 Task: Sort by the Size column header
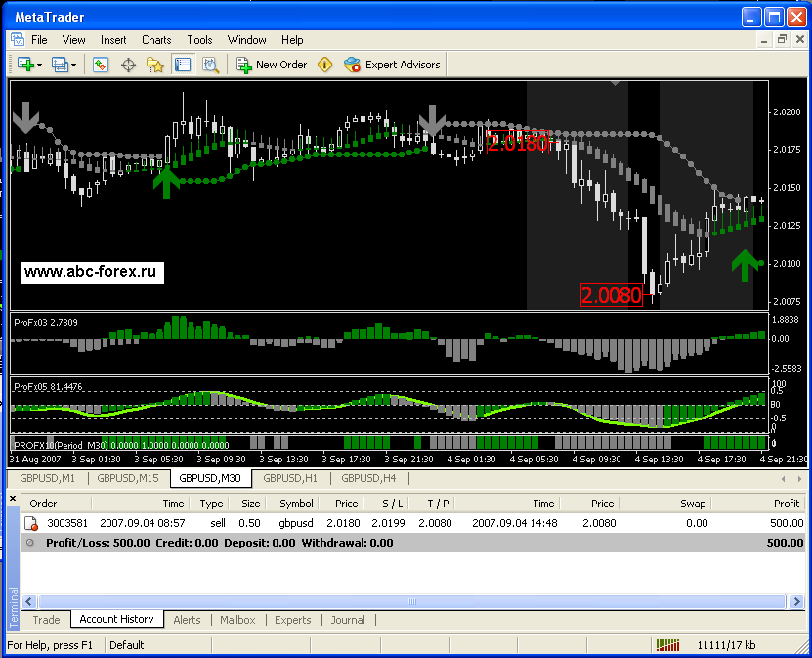pyautogui.click(x=247, y=504)
